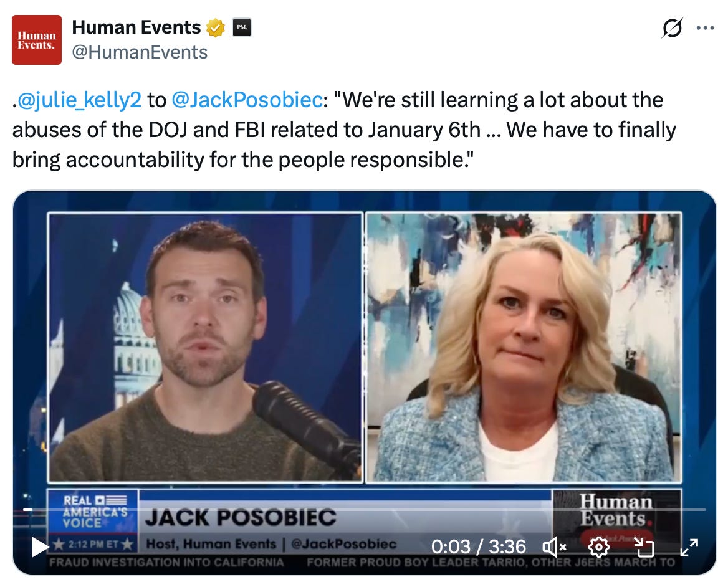The width and height of the screenshot is (728, 587).
Task: Click the gold verified badge
Action: click(x=216, y=28)
